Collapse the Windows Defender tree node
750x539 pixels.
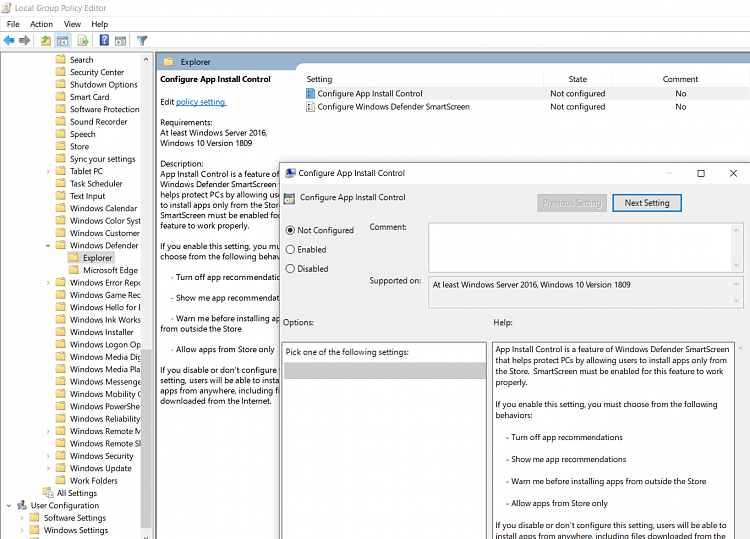[48, 245]
